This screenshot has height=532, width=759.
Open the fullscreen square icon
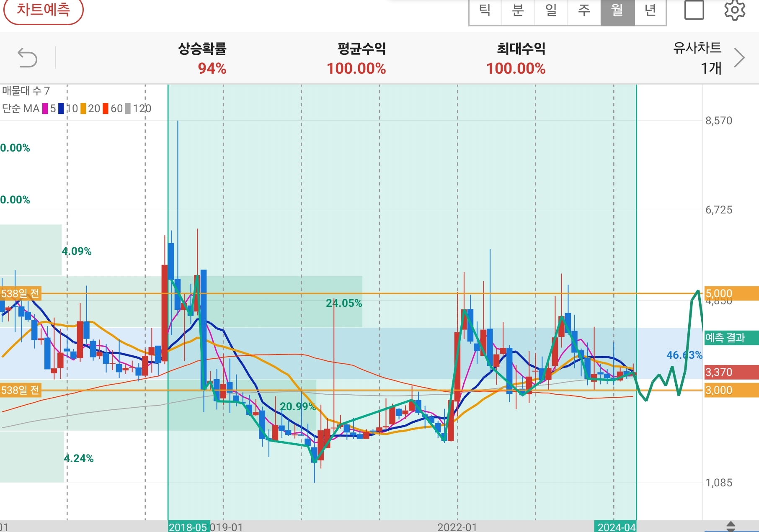(x=694, y=10)
